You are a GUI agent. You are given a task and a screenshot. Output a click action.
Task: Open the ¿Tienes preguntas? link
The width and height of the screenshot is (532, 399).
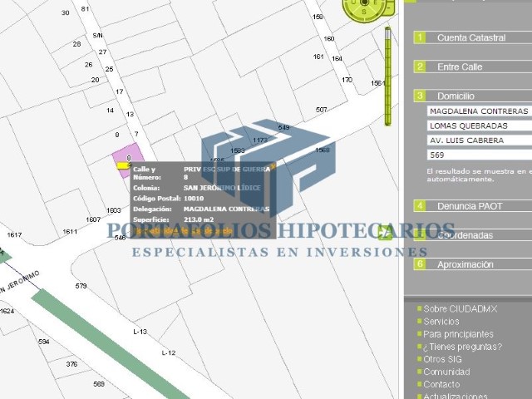pyautogui.click(x=462, y=347)
